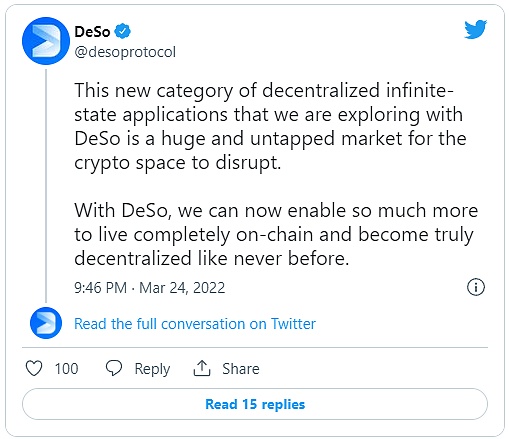Open the DeSo profile avatar
Viewport: 509px width, 439px height.
point(46,41)
